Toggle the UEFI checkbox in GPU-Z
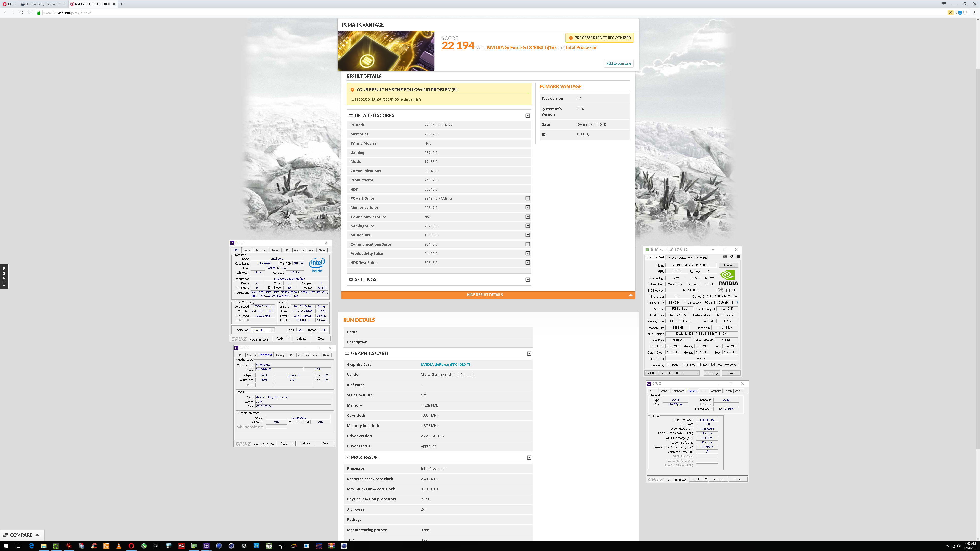Screen dimensions: 980x551 (728, 290)
